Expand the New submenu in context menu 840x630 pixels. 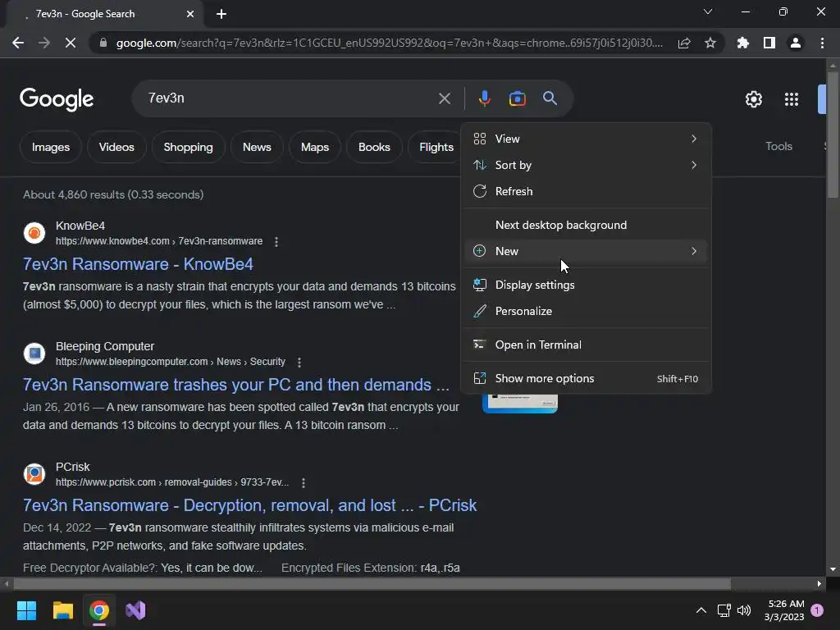[x=586, y=251]
